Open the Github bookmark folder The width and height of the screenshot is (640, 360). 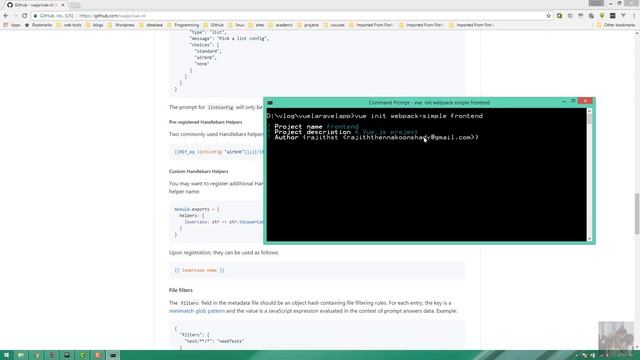click(213, 25)
